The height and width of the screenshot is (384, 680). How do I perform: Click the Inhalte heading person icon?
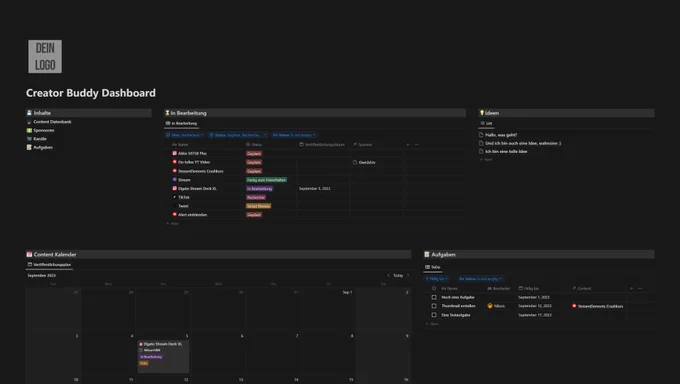29,113
